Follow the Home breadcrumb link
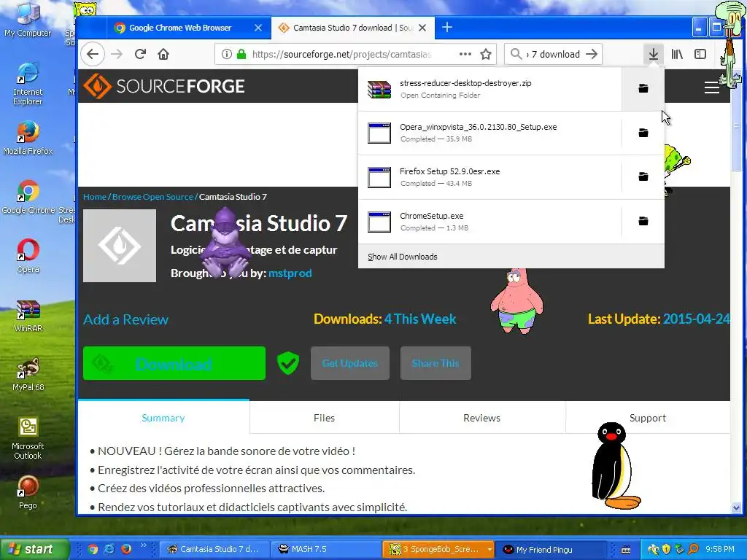Screen dimensions: 747x560 94,197
